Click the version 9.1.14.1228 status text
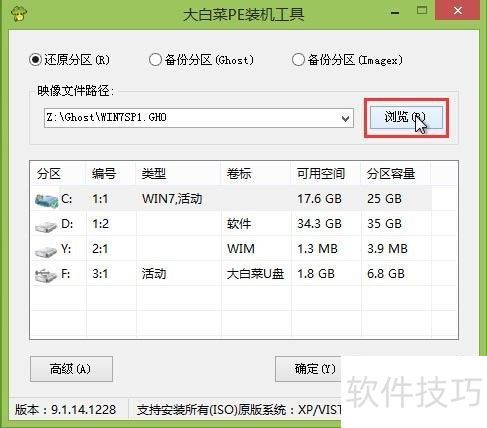The height and width of the screenshot is (428, 487). coord(65,410)
